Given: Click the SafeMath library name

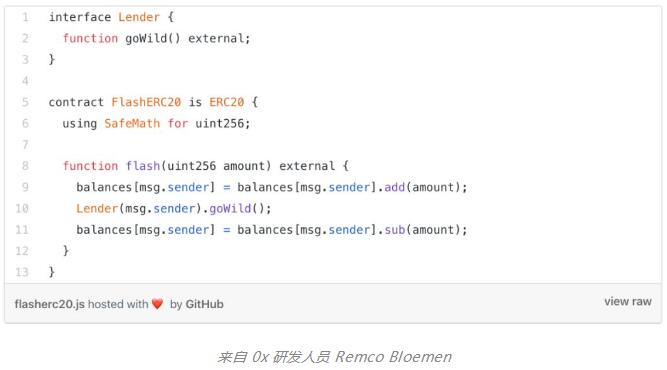Looking at the screenshot, I should [x=132, y=123].
